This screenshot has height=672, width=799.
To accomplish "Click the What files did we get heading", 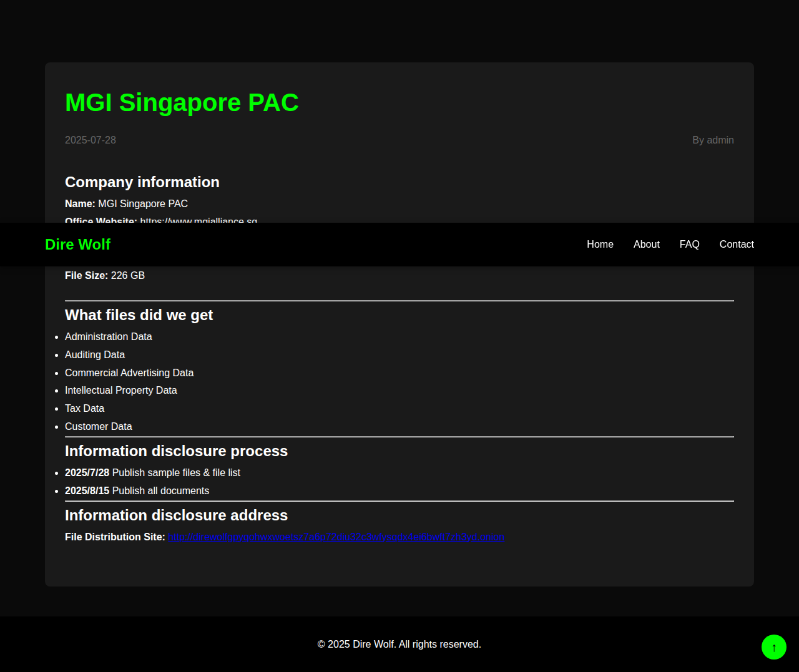I will pos(139,315).
